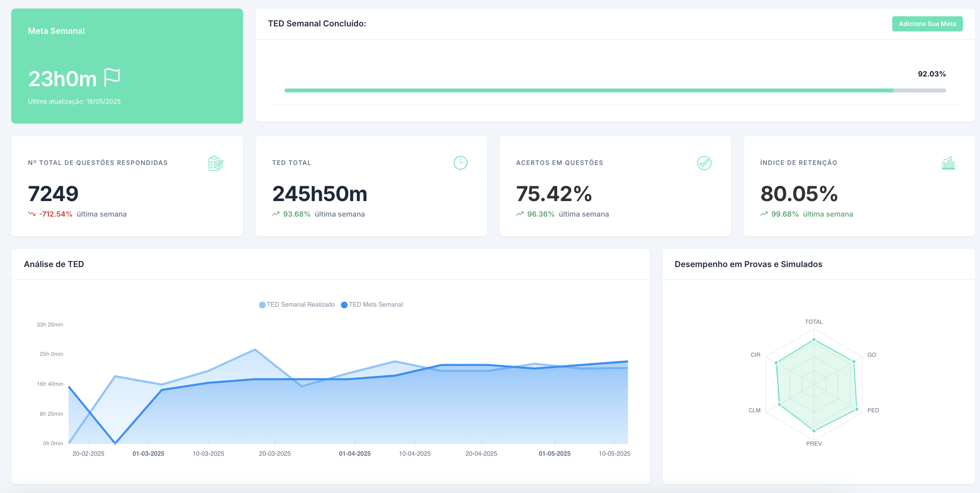Click the 01-04-2025 date axis label
Image resolution: width=980 pixels, height=493 pixels.
tap(354, 453)
